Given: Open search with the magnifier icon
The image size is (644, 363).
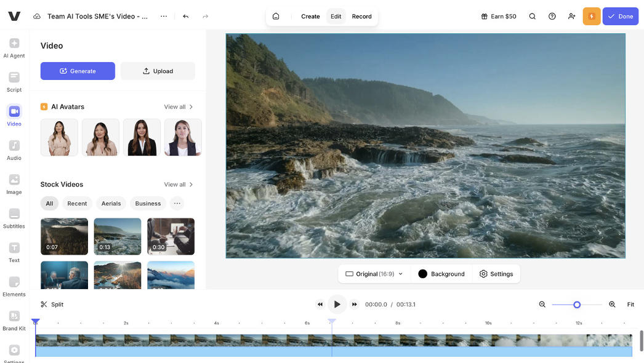Looking at the screenshot, I should pos(533,17).
